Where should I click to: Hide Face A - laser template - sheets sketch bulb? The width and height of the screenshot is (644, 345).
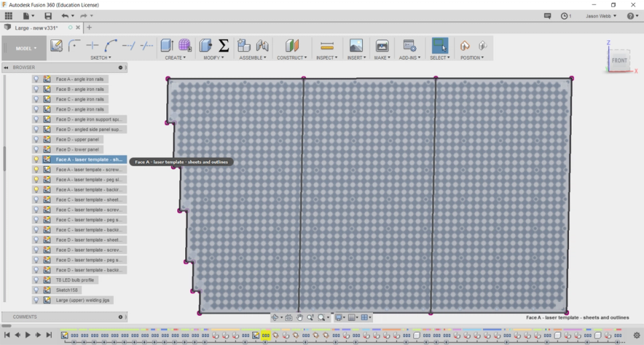click(x=36, y=159)
